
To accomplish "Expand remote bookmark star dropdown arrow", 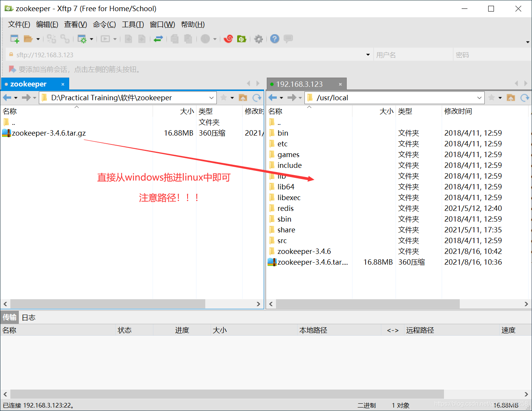I will point(500,98).
